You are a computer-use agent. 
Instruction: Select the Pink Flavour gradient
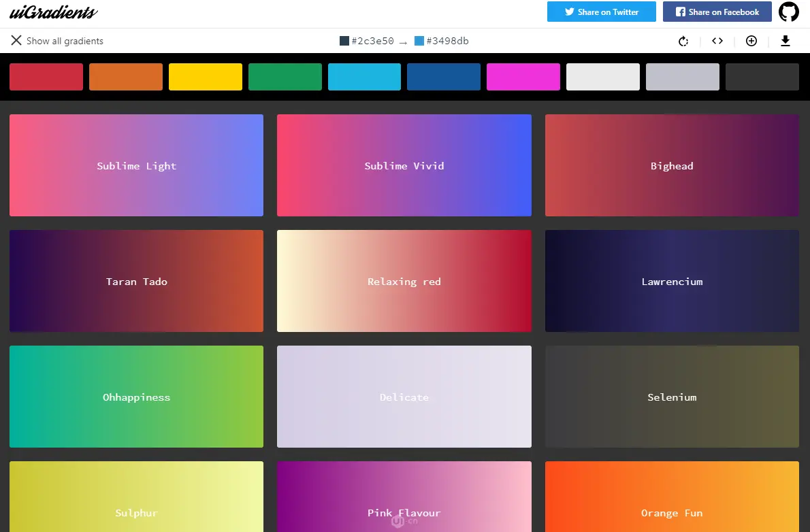[404, 497]
